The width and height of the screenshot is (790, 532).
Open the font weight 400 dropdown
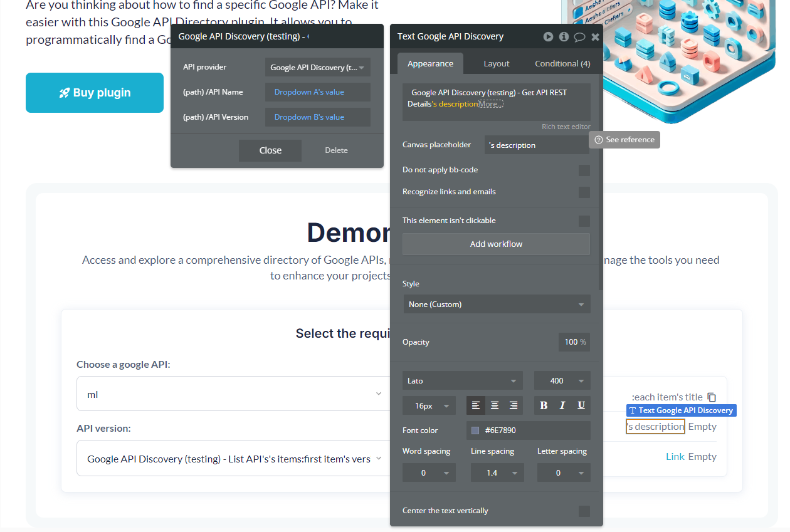point(562,380)
